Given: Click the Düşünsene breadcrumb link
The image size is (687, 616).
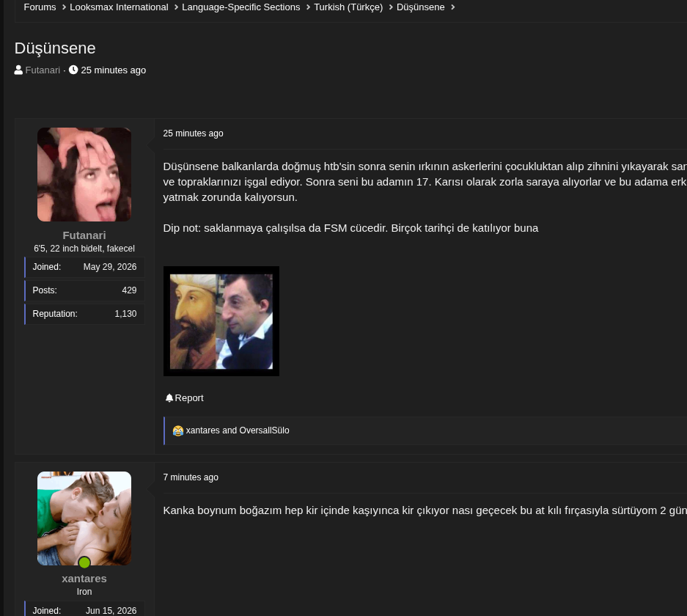Looking at the screenshot, I should pos(420,7).
